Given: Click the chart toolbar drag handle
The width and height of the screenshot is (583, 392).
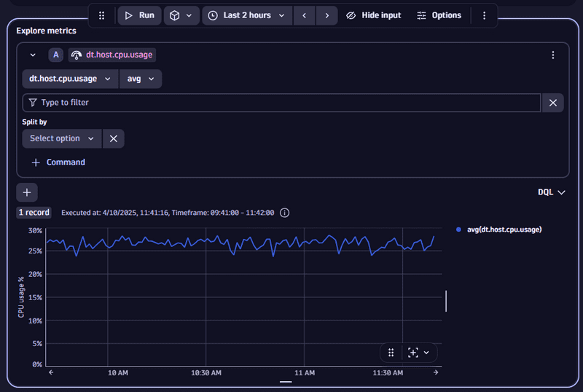Looking at the screenshot, I should [x=391, y=353].
